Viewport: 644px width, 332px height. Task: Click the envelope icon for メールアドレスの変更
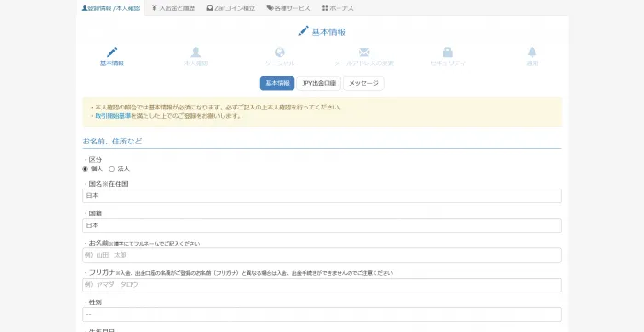[364, 52]
